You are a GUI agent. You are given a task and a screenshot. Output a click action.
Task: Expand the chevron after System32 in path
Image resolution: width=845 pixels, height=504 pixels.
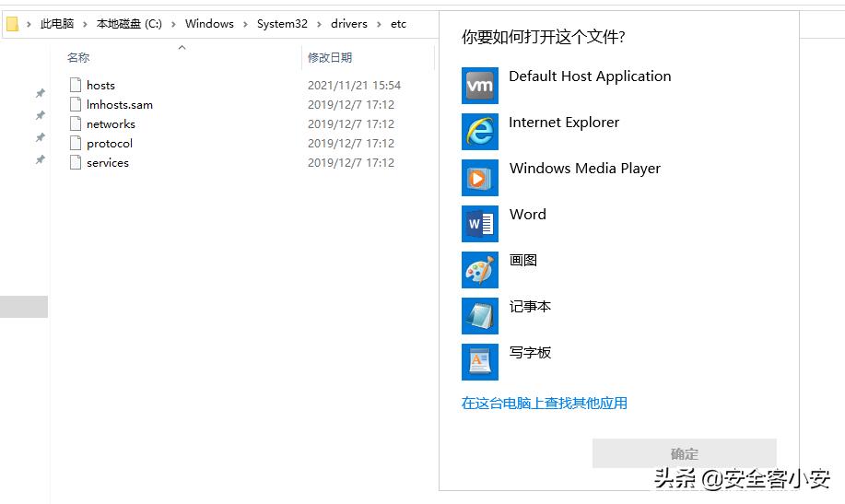click(x=320, y=24)
